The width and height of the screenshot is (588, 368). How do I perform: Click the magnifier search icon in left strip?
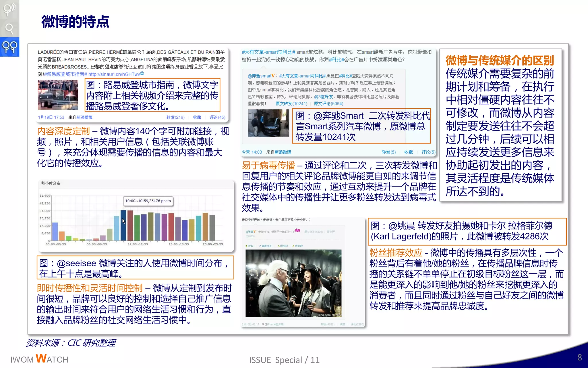[x=9, y=28]
